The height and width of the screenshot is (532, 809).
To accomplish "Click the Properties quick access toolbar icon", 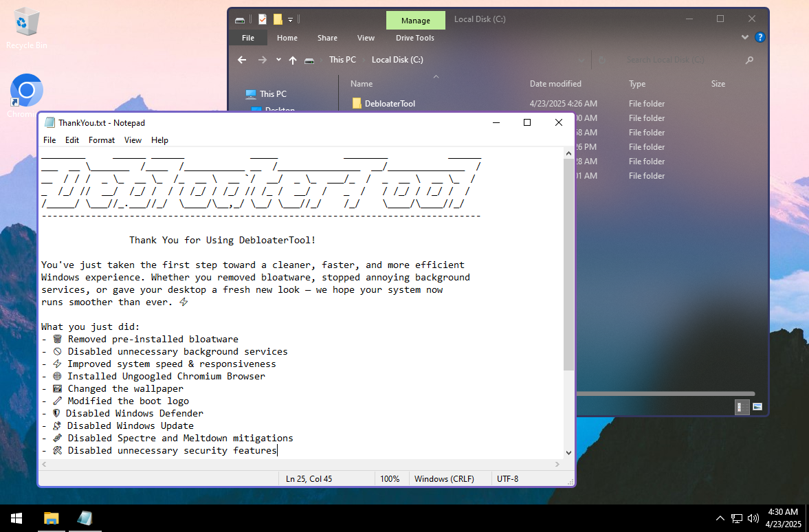I will (x=263, y=20).
